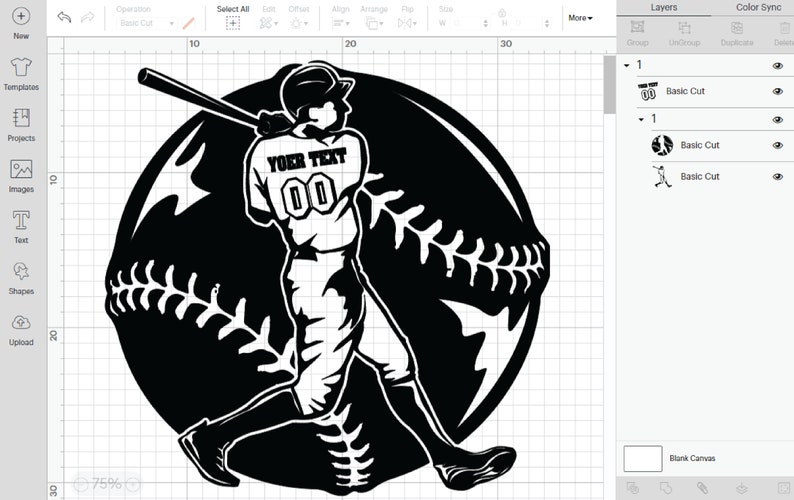Open the Align dropdown

tap(340, 23)
